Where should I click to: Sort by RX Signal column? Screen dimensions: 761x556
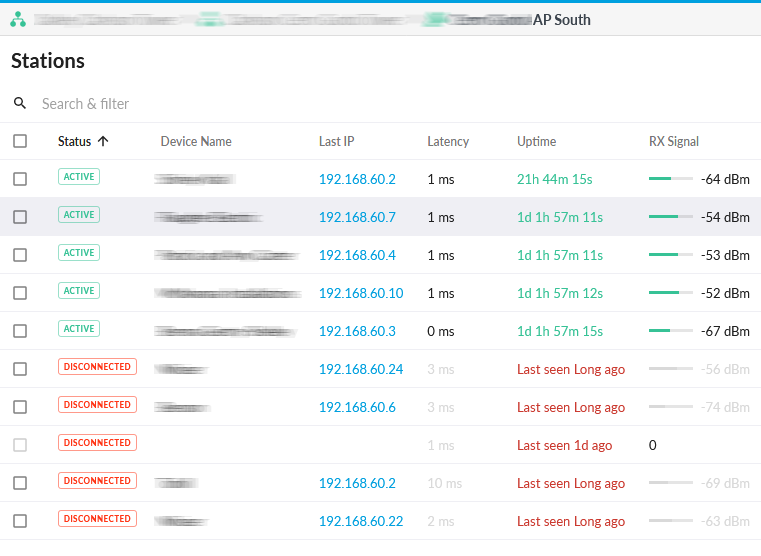(674, 141)
